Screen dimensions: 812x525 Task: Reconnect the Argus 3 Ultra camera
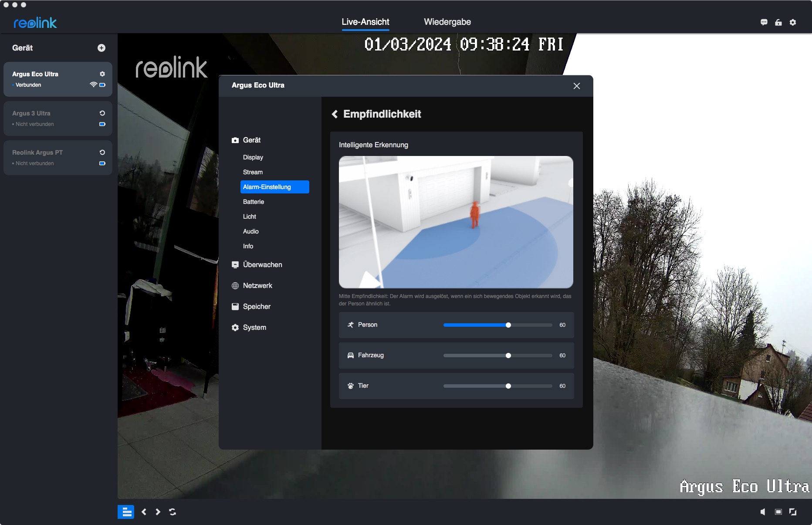(102, 113)
